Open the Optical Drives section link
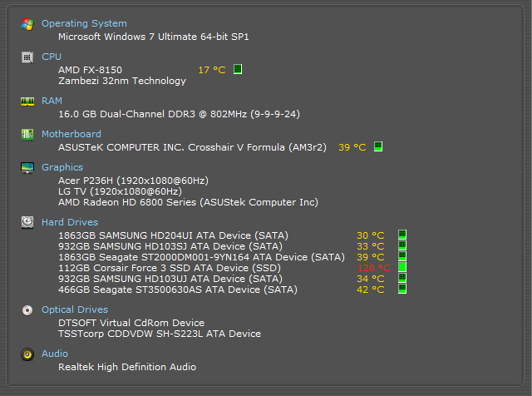Viewport: 532px width, 396px height. (75, 310)
